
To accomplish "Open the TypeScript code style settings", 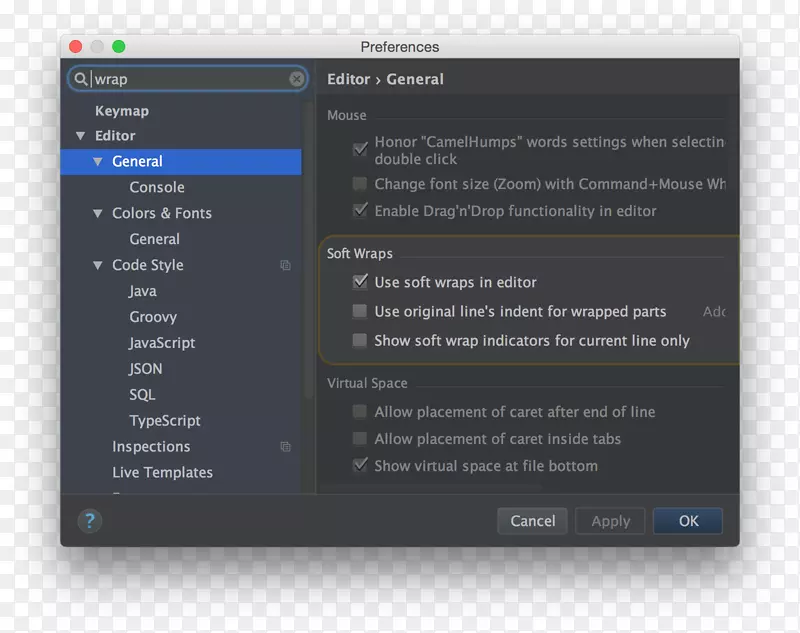I will 164,420.
